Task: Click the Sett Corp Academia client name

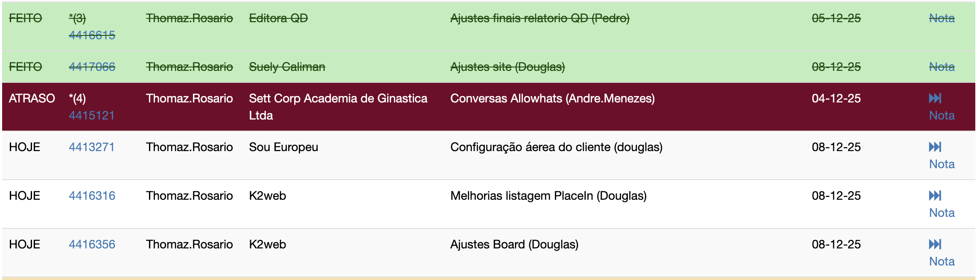Action: coord(338,99)
